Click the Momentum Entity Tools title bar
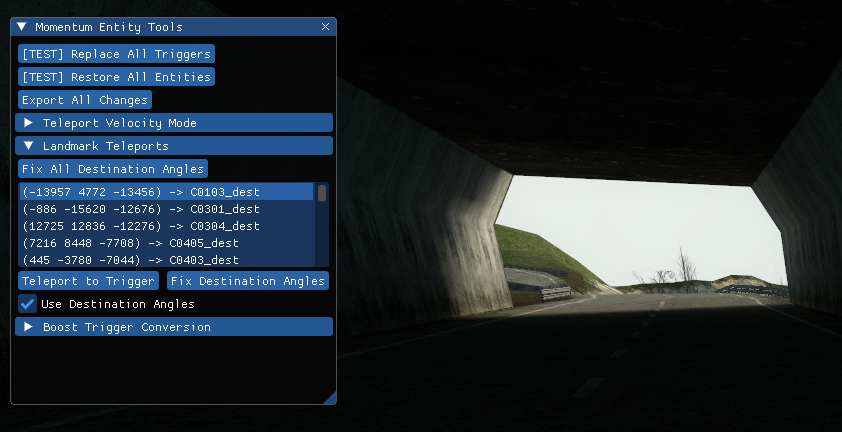 tap(173, 26)
